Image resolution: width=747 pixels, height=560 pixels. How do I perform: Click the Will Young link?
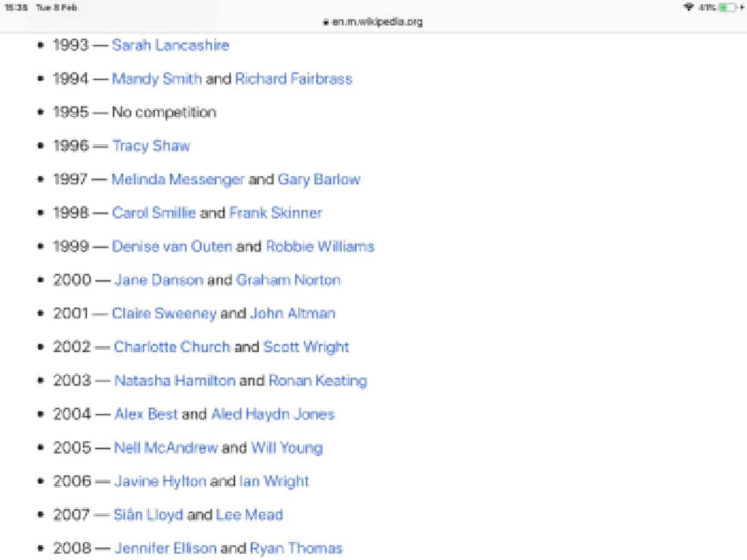click(286, 448)
